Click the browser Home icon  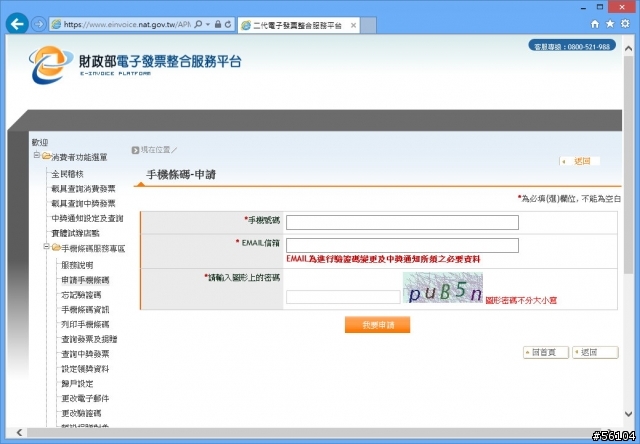595,24
